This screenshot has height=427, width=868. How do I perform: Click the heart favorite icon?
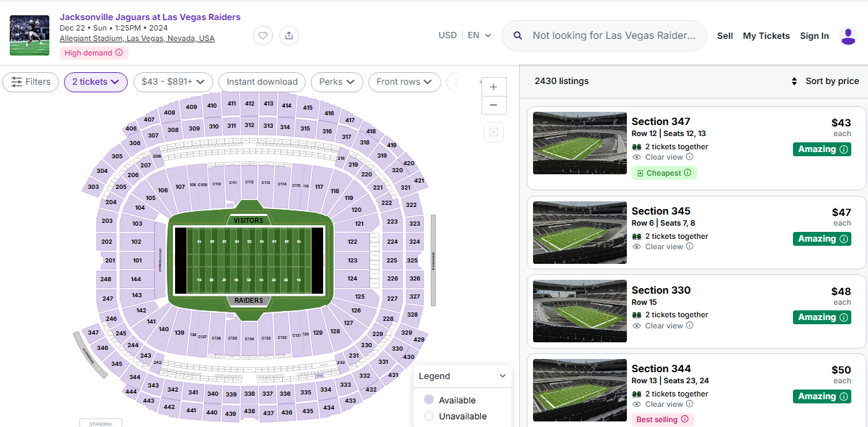263,35
